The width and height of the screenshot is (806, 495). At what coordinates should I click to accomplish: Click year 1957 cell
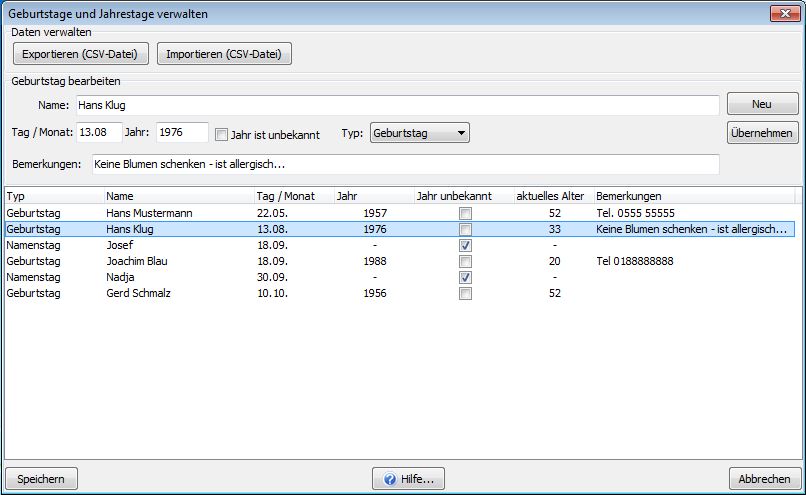375,213
